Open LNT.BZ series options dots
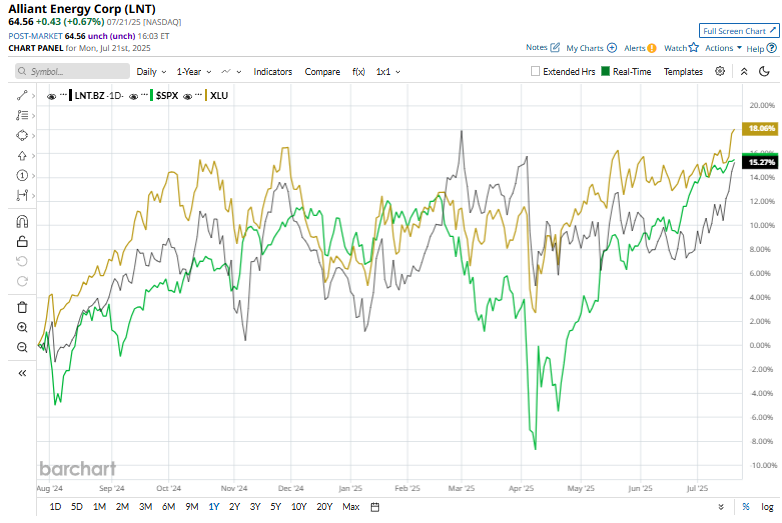The image size is (782, 523). 63,94
